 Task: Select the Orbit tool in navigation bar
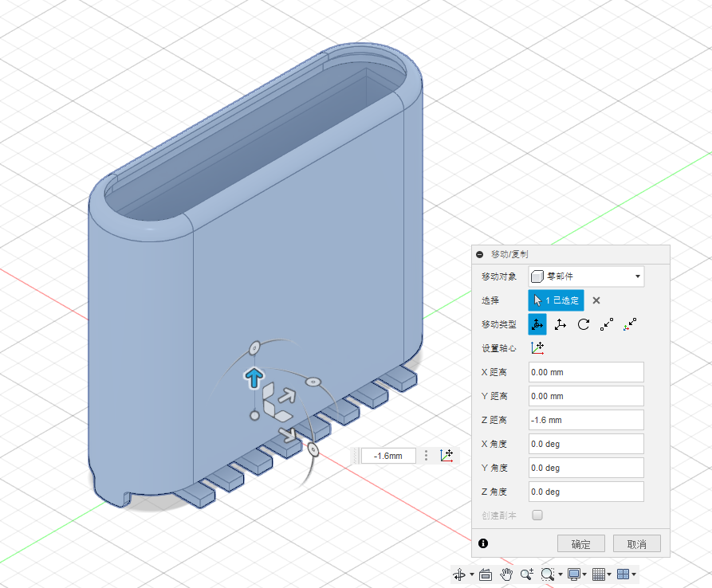459,574
